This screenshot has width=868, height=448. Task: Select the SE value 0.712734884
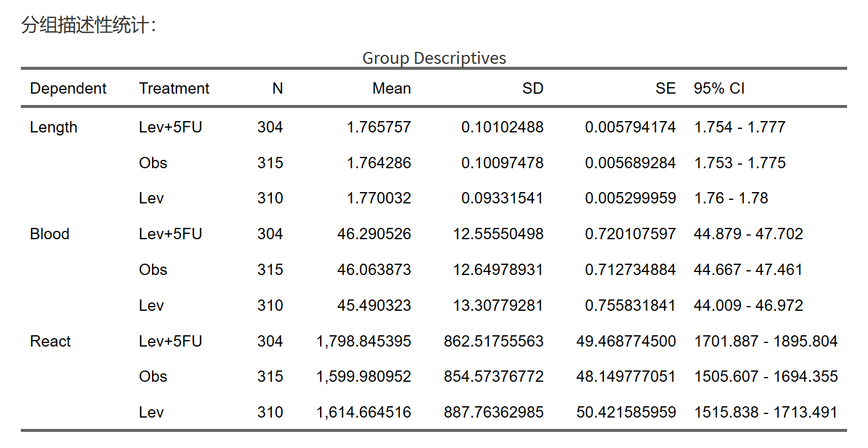click(630, 270)
